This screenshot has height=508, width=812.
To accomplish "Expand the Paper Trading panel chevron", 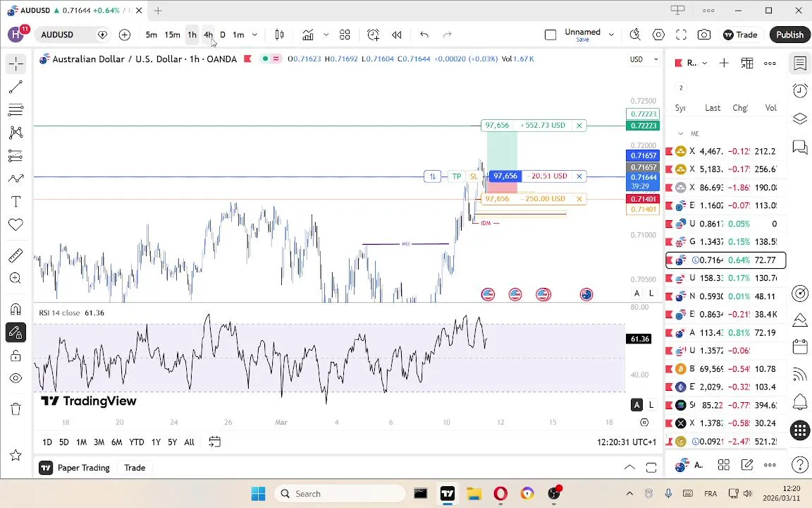I will 629,468.
